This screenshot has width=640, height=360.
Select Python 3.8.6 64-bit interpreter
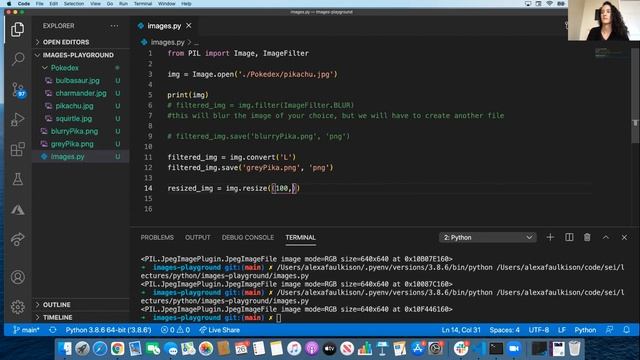pos(108,330)
